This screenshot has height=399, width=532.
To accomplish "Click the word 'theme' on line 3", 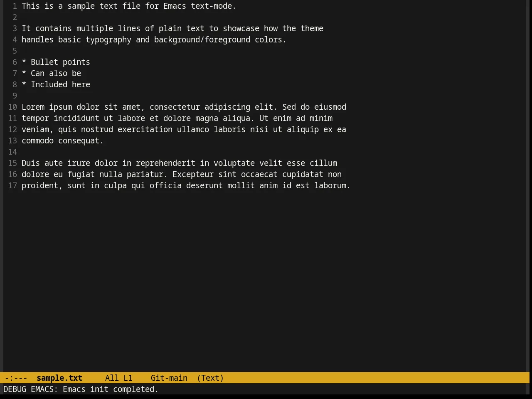I will pos(312,28).
